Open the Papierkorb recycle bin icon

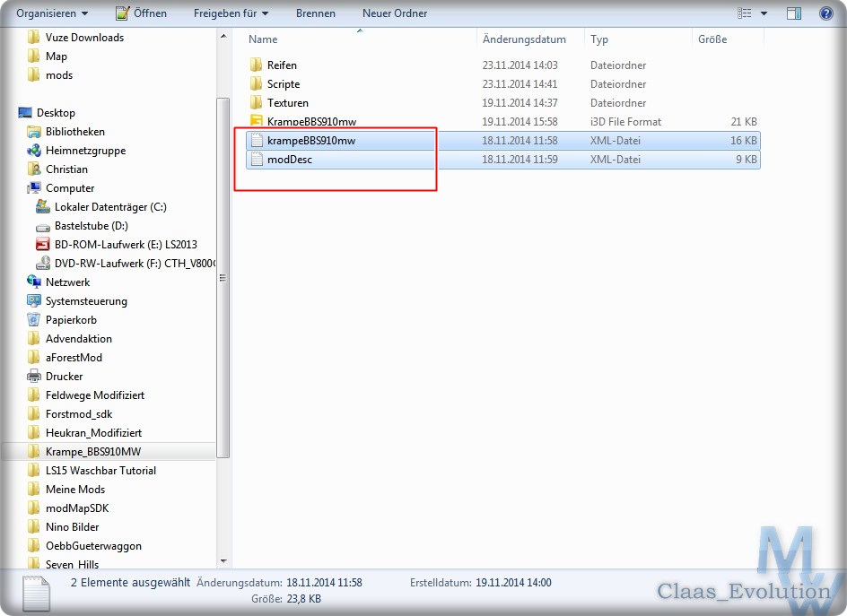(x=34, y=320)
